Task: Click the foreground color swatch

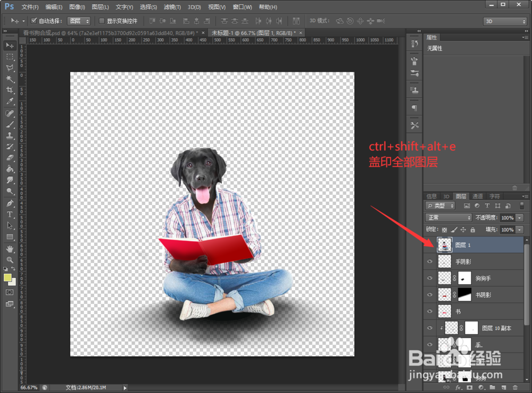Action: pos(7,278)
